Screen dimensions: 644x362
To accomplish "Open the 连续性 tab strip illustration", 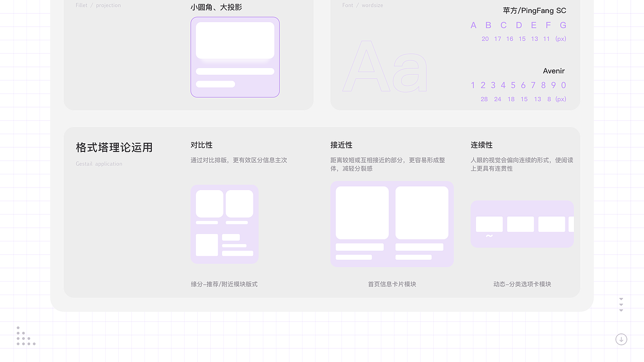I will (522, 224).
